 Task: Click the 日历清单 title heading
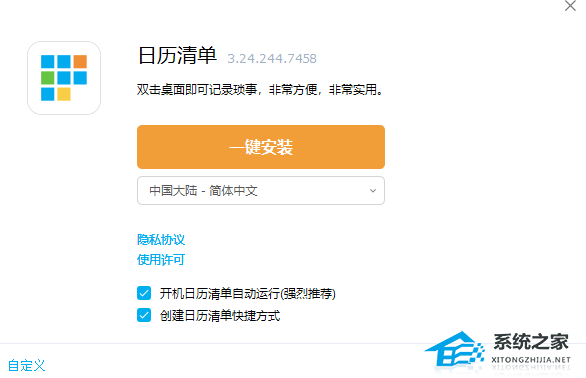[178, 56]
